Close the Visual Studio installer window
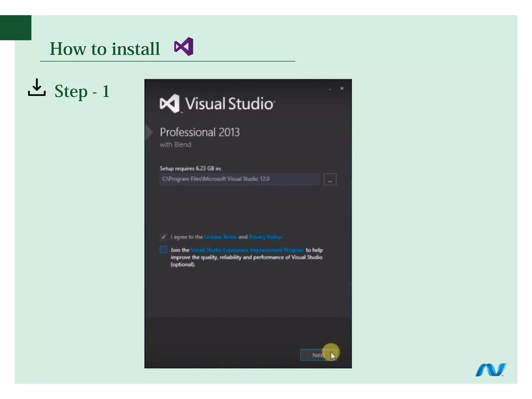 342,88
